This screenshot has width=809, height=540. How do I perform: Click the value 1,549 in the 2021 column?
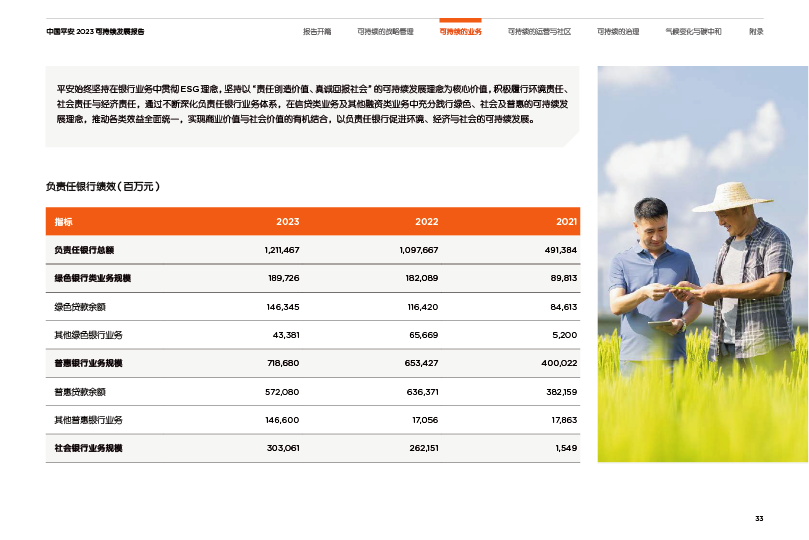pyautogui.click(x=565, y=448)
